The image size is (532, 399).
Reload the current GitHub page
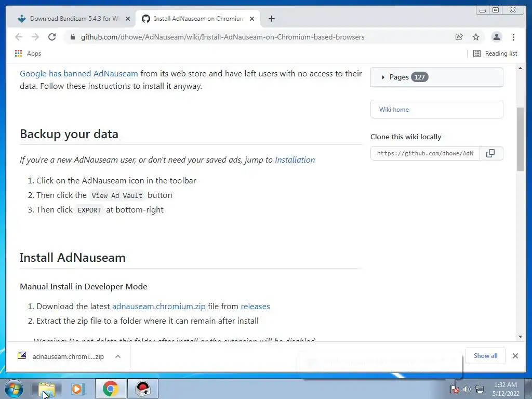pos(52,37)
